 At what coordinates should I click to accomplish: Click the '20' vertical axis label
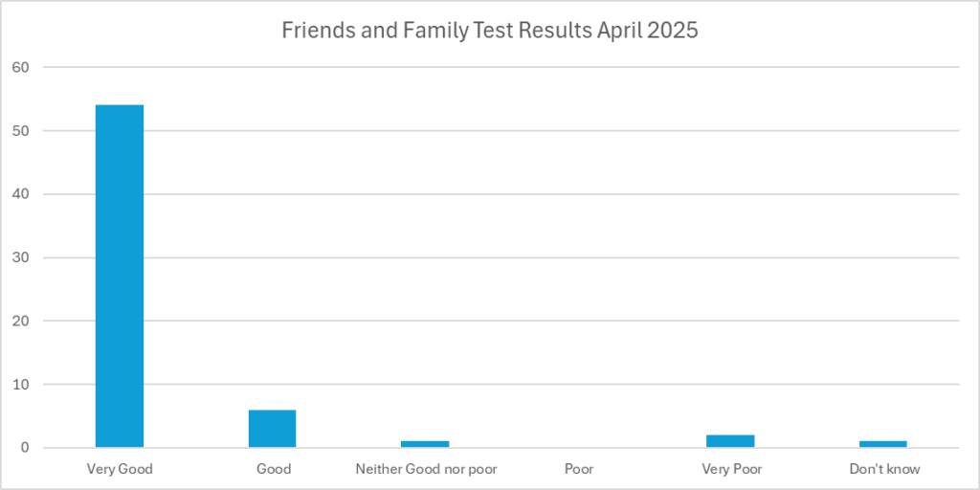click(x=22, y=321)
